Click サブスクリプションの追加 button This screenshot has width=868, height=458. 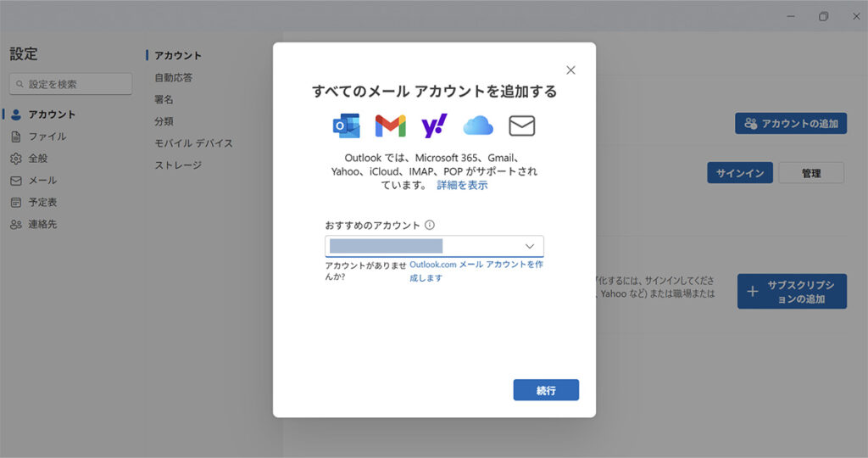click(x=792, y=291)
